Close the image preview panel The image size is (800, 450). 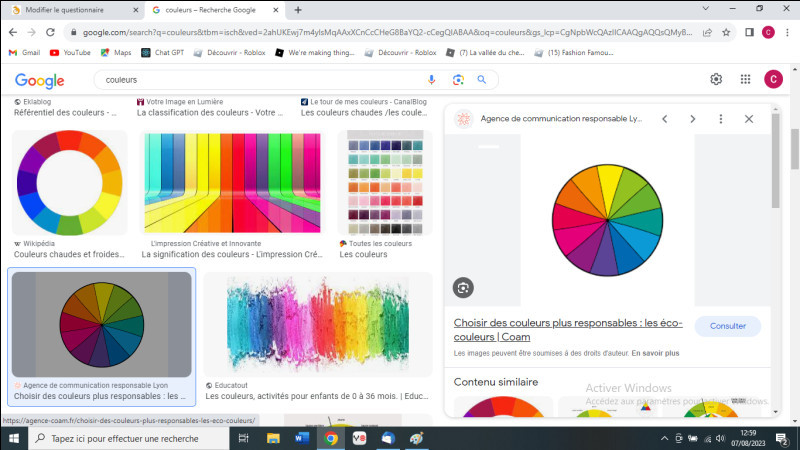point(748,119)
